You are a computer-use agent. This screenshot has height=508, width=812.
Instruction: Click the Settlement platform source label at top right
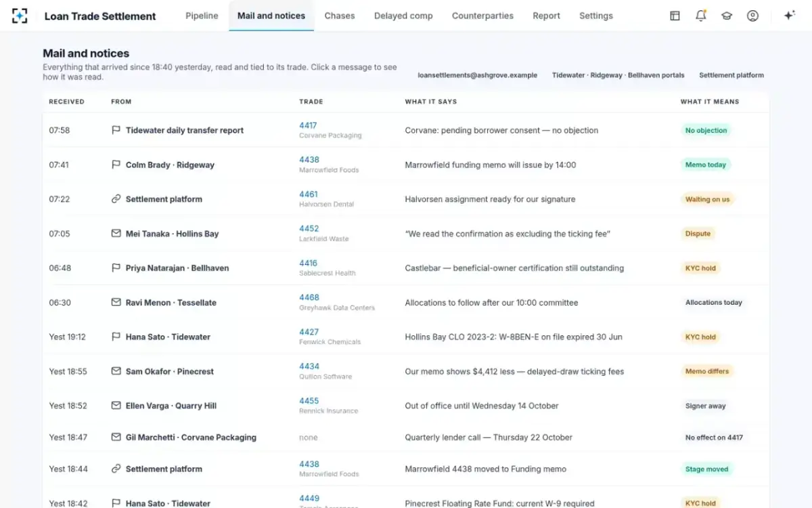731,75
